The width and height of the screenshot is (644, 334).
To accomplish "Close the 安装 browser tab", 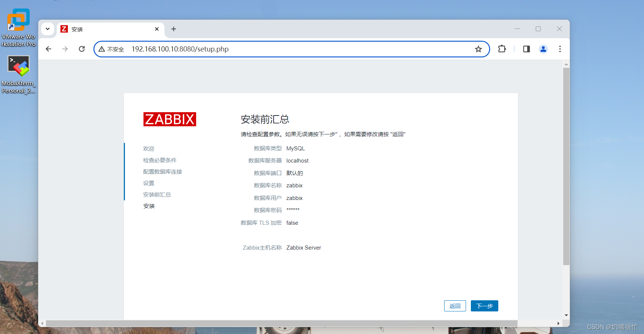I will [157, 29].
